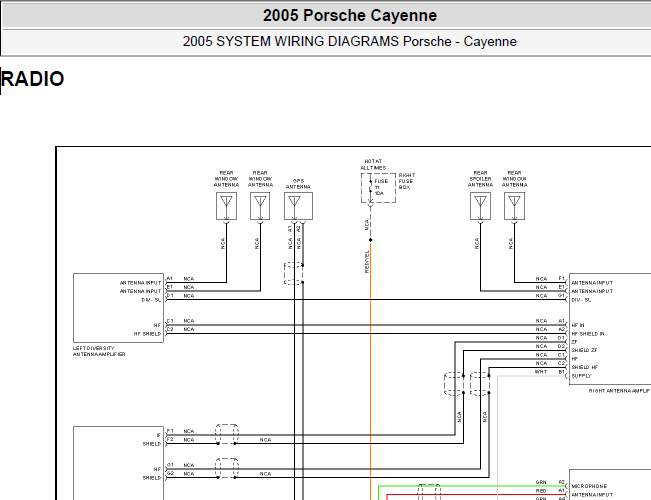The height and width of the screenshot is (500, 651).
Task: Click the 'HF SHIELD IN' pin label
Action: click(588, 333)
